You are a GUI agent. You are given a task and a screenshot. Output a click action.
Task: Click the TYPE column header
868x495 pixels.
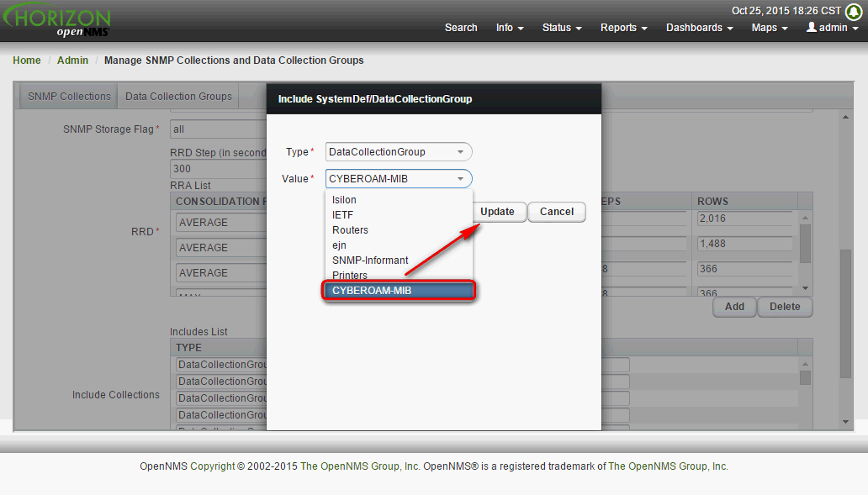[219, 348]
